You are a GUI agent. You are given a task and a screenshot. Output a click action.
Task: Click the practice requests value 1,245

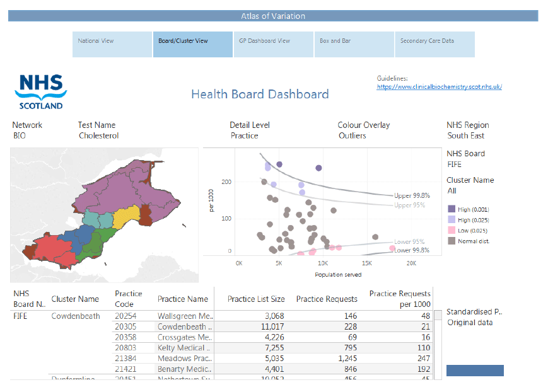(x=347, y=359)
